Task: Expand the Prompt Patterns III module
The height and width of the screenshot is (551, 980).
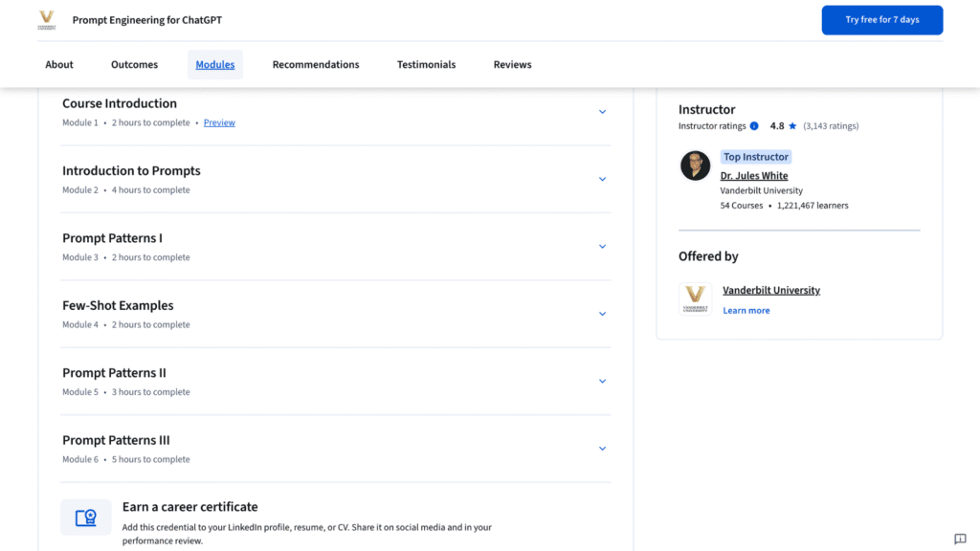Action: tap(603, 449)
